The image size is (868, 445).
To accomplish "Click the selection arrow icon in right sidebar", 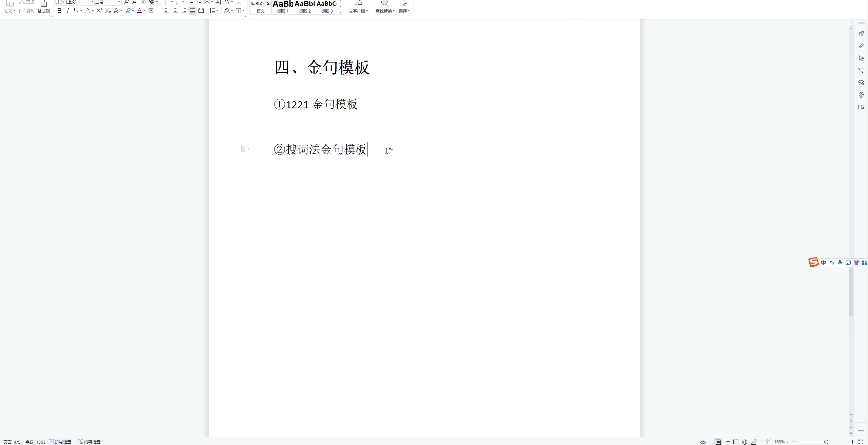I will click(861, 58).
